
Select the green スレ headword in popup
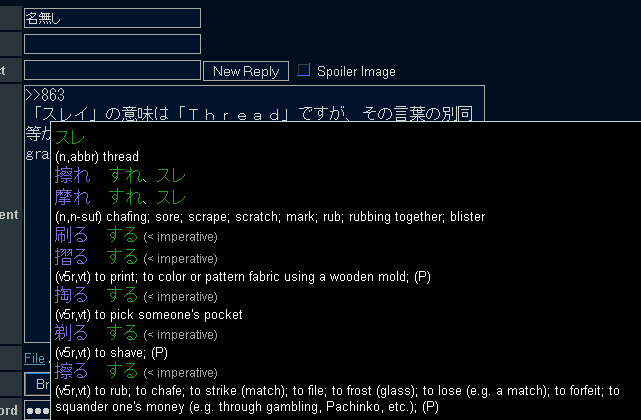70,137
